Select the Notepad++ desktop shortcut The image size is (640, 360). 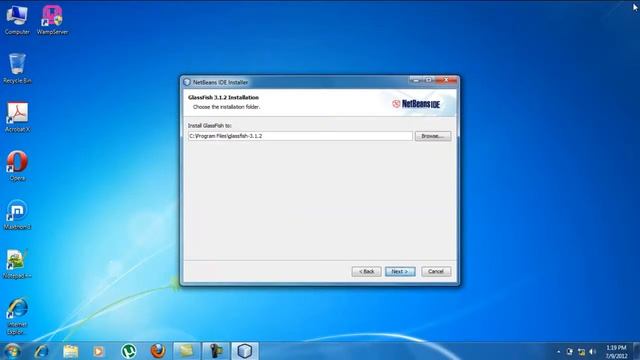[17, 264]
